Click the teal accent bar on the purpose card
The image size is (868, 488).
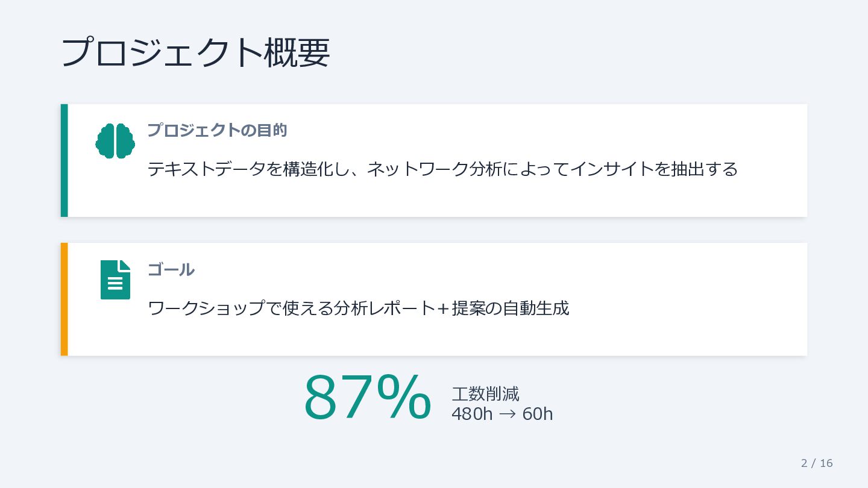click(64, 160)
